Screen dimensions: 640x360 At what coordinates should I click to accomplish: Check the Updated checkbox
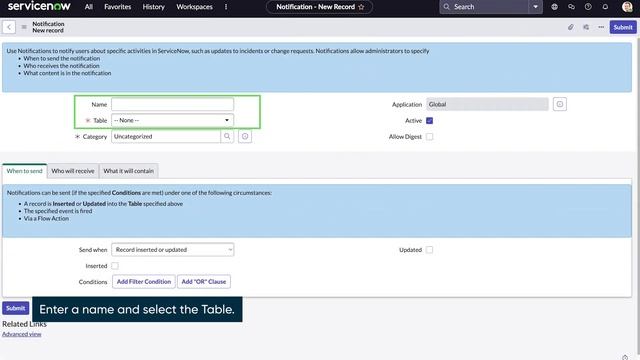click(429, 250)
